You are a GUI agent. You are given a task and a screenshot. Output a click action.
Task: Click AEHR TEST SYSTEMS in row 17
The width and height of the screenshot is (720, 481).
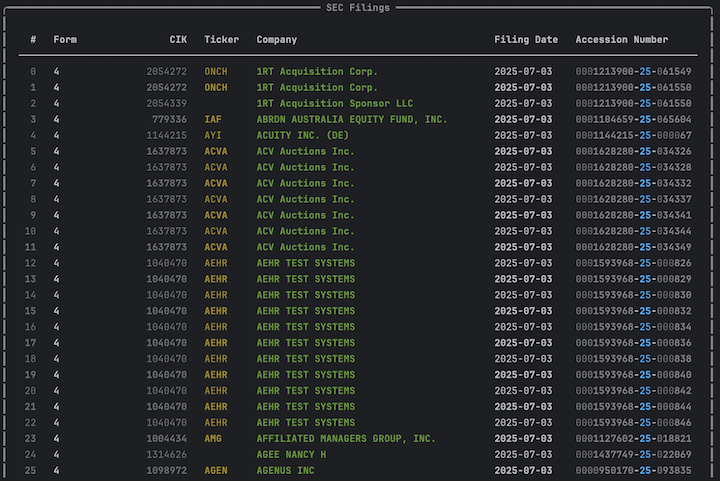pos(305,343)
